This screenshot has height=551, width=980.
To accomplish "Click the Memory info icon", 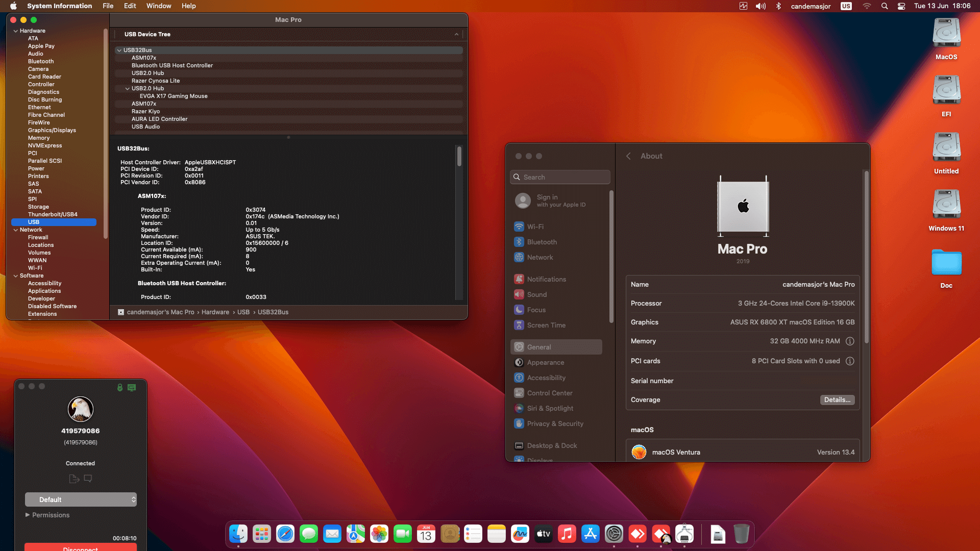I will coord(850,341).
